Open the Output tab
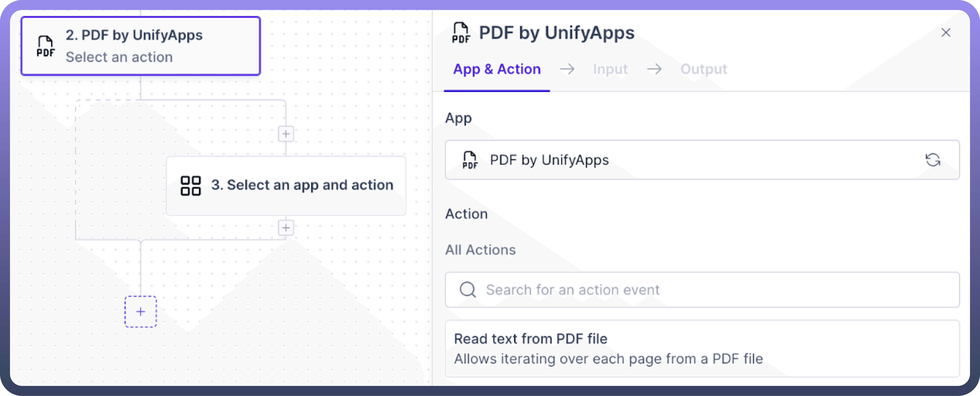980x396 pixels. click(703, 69)
